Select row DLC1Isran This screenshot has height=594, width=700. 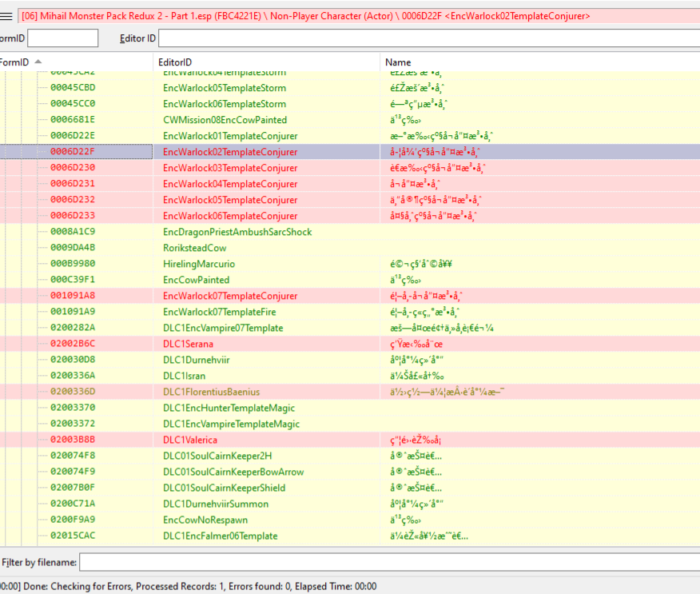coord(350,376)
